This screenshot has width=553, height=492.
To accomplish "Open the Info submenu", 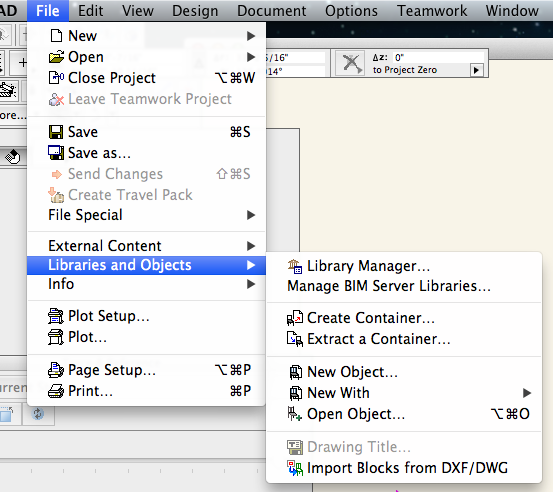I will pyautogui.click(x=146, y=284).
